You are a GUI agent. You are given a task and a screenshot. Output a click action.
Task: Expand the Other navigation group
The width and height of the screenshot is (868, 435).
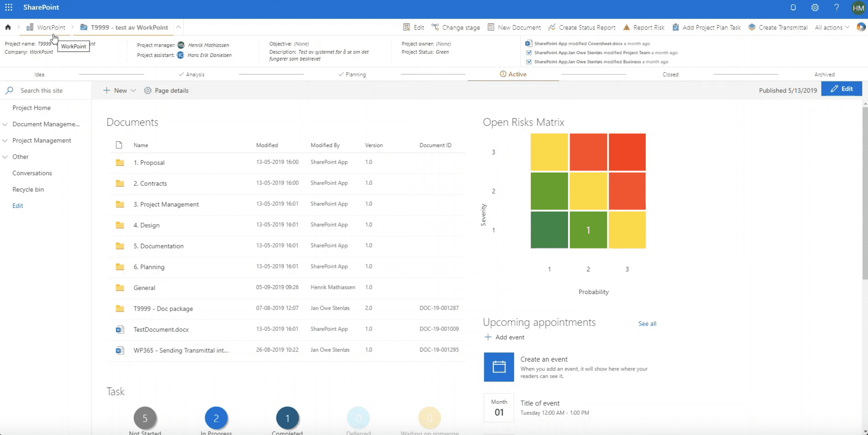[5, 157]
